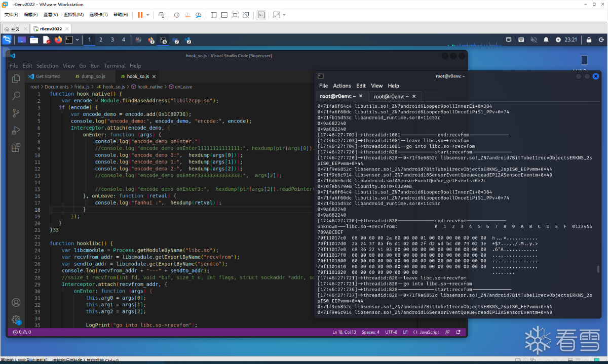Open VS Code Search sidebar icon
Viewport: 608px width, 364px height.
click(16, 96)
